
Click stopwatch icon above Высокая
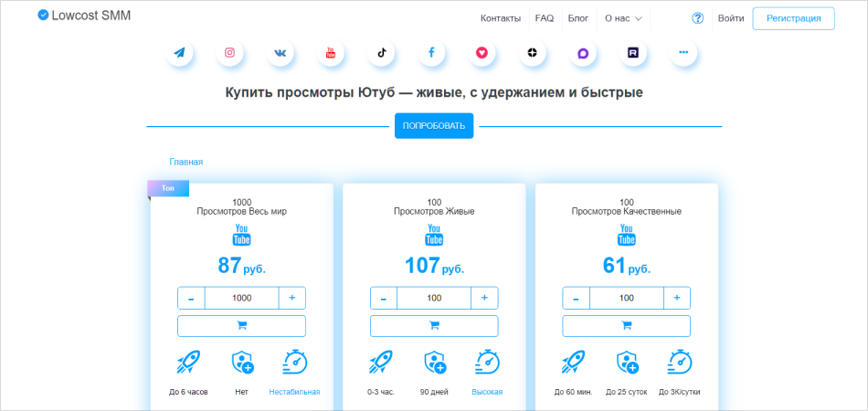click(487, 363)
